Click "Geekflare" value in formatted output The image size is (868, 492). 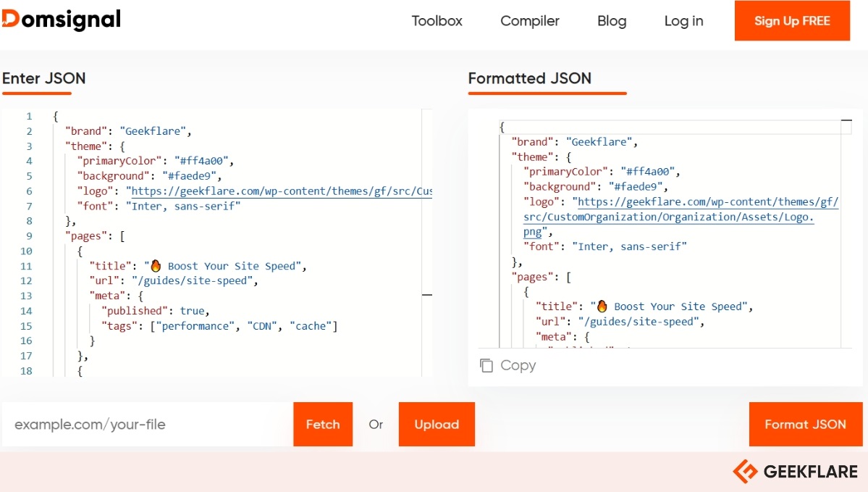tap(599, 142)
